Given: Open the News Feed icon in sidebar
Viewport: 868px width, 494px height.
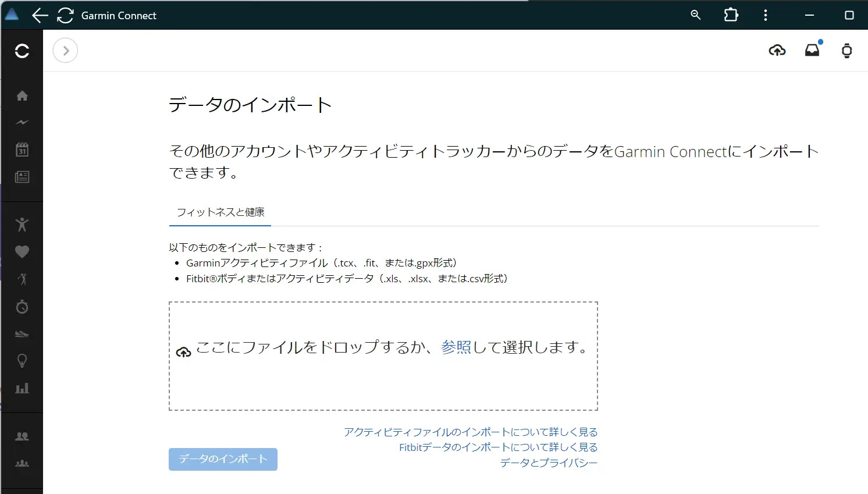Looking at the screenshot, I should pos(22,177).
